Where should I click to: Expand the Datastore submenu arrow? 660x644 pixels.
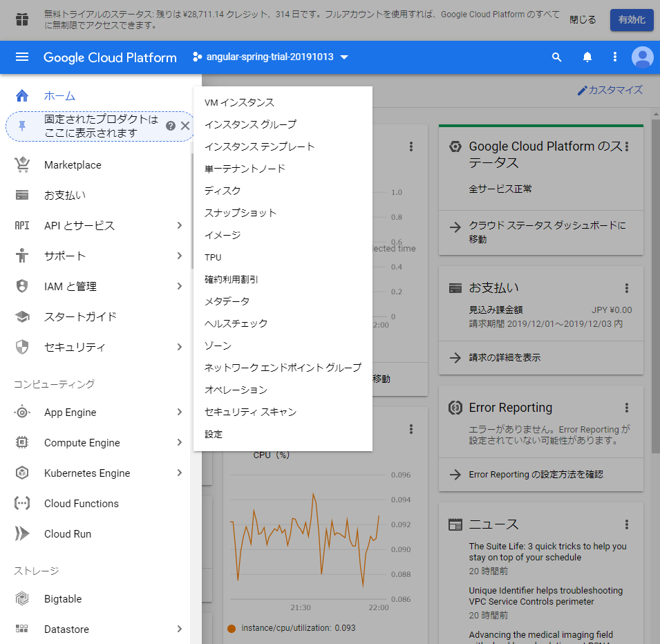click(x=179, y=629)
